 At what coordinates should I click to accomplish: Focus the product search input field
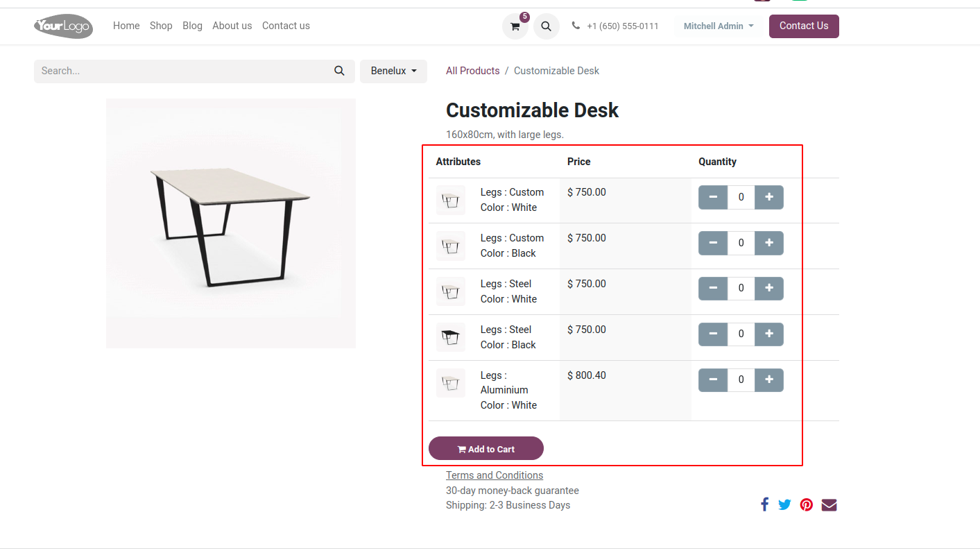180,71
